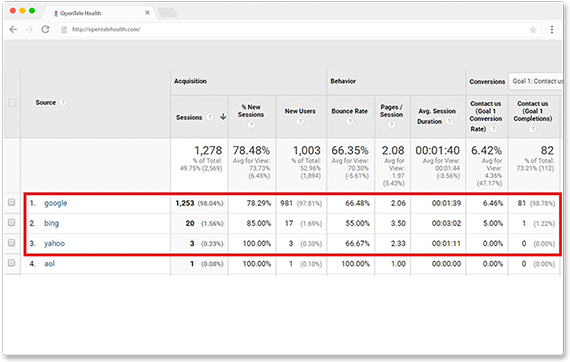570x362 pixels.
Task: Open the yahoo source link
Action: [x=55, y=243]
